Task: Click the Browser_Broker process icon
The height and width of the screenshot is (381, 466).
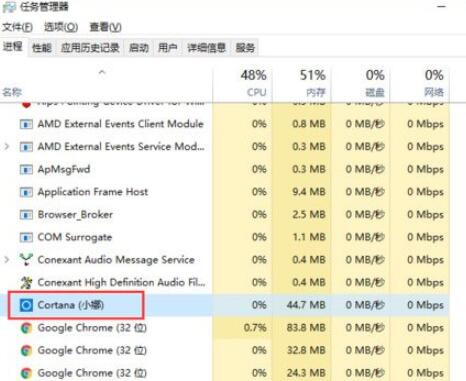Action: coord(26,215)
